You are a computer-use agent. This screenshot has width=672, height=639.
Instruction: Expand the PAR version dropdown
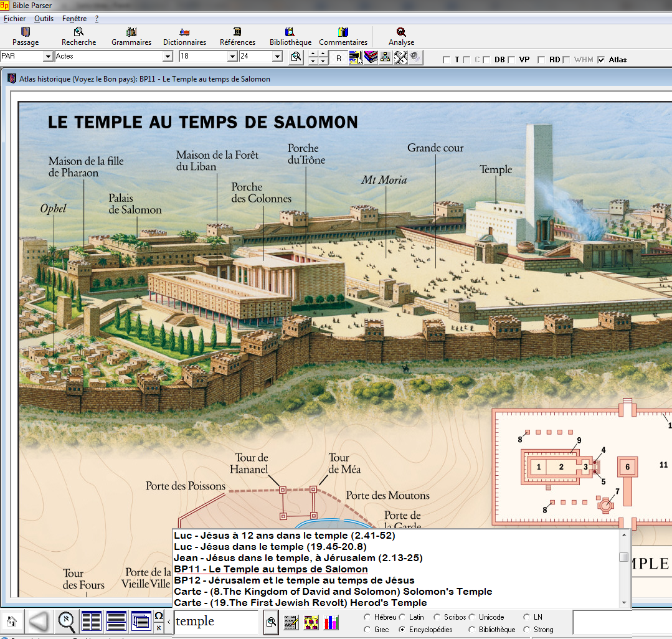tap(48, 56)
